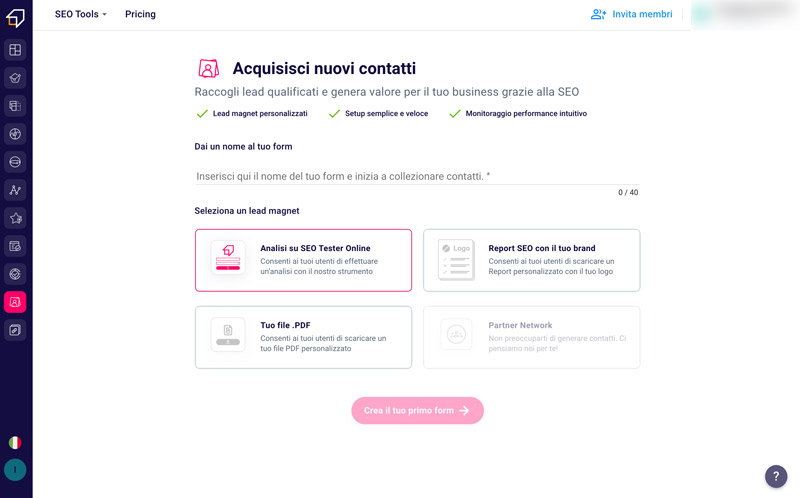The image size is (800, 498).
Task: Expand the SEO Tools dropdown menu
Action: pyautogui.click(x=81, y=14)
